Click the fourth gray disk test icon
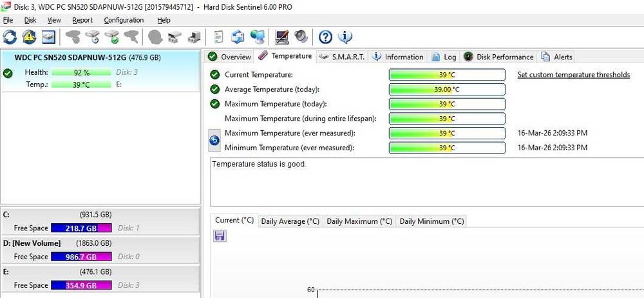This screenshot has width=644, height=298. [x=131, y=37]
